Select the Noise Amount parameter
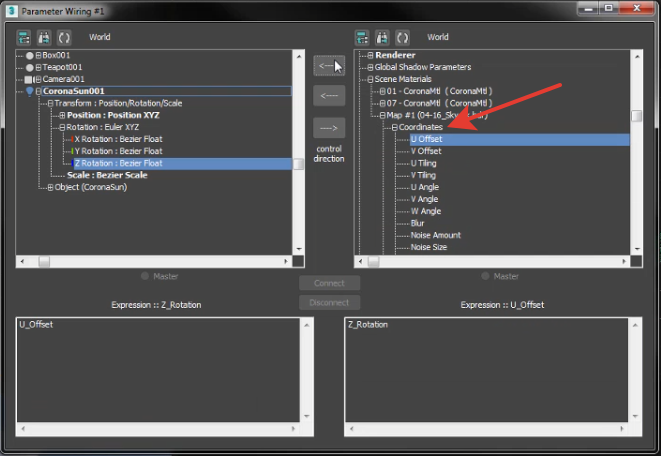The height and width of the screenshot is (456, 661). 435,235
